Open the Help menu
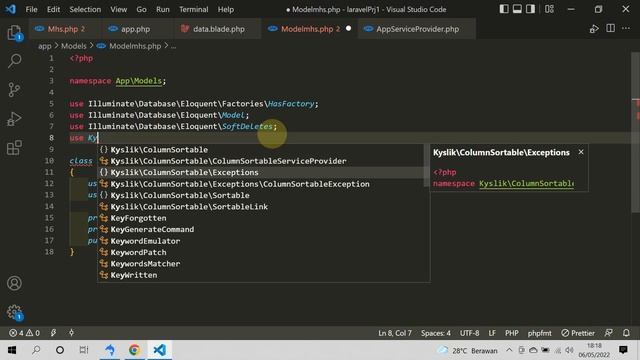The width and height of the screenshot is (640, 360). [226, 9]
